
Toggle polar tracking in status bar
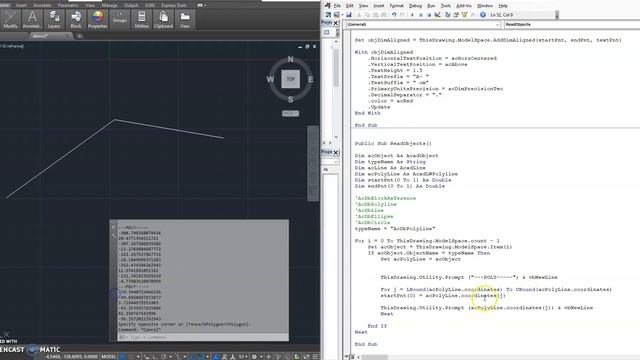point(163,356)
